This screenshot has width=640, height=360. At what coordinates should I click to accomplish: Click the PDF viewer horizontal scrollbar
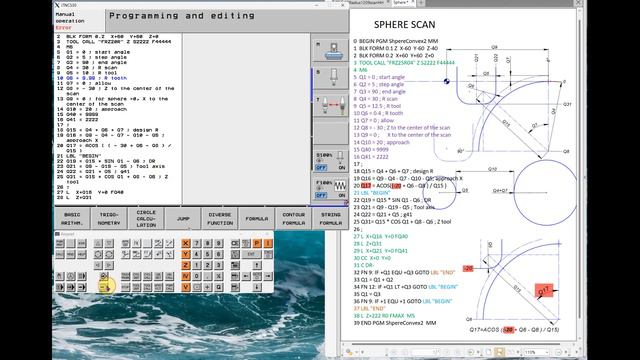[457, 344]
